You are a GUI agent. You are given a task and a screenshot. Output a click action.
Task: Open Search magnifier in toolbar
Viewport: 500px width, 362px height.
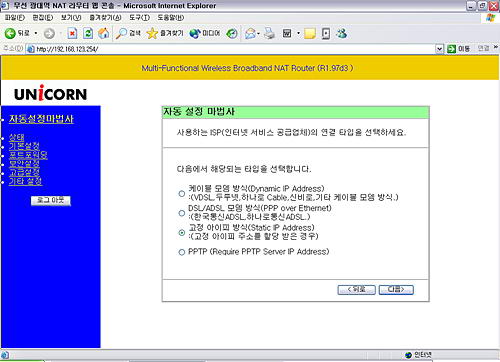coord(128,33)
